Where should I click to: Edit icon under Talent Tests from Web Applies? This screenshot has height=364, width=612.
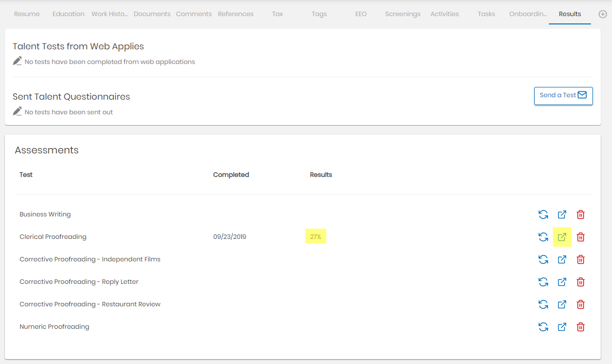click(x=18, y=61)
